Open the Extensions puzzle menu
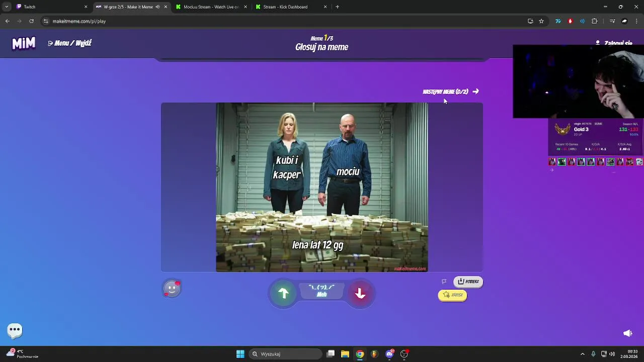 click(x=595, y=21)
